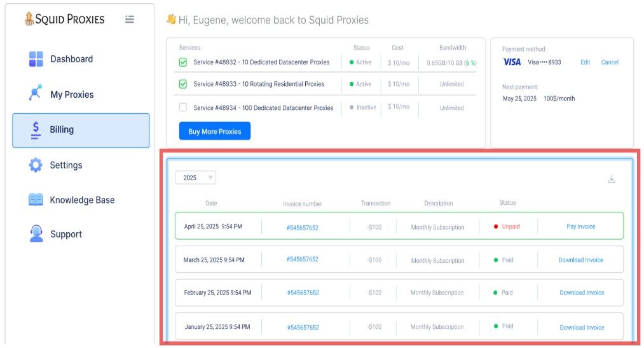The height and width of the screenshot is (348, 644).
Task: Open Knowledge Base menu item
Action: [81, 200]
